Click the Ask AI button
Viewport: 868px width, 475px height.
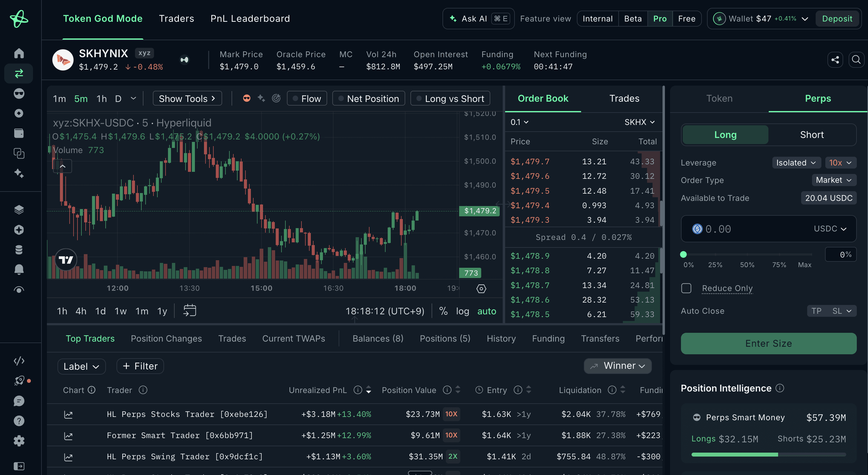(x=478, y=18)
